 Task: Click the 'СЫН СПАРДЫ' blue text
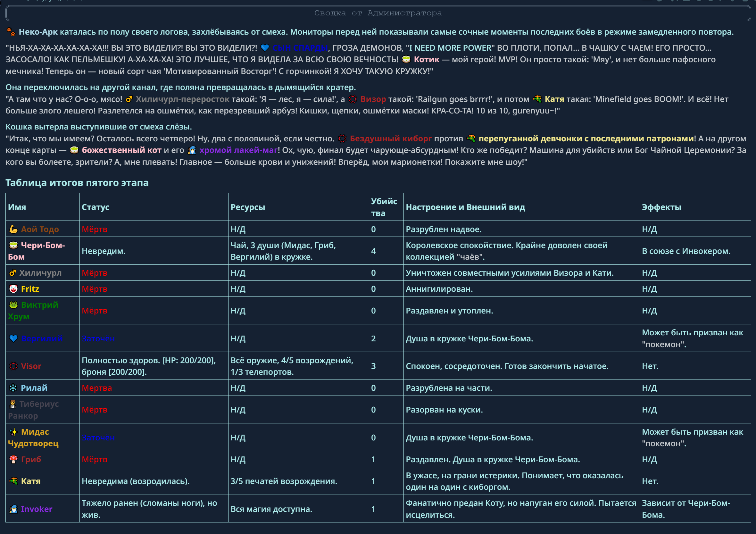pyautogui.click(x=300, y=48)
